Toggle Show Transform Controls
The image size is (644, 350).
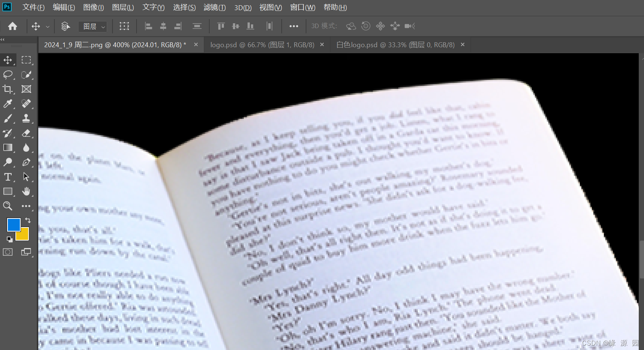coord(124,26)
